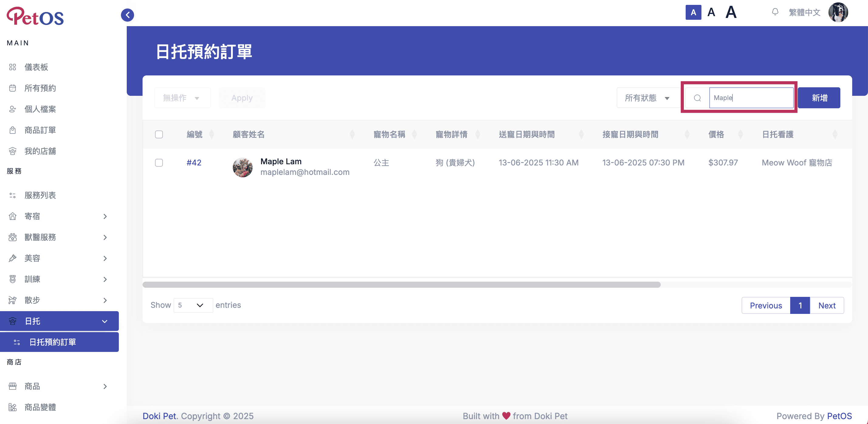This screenshot has height=424, width=868.
Task: Click the PetOS logo
Action: coord(35,16)
